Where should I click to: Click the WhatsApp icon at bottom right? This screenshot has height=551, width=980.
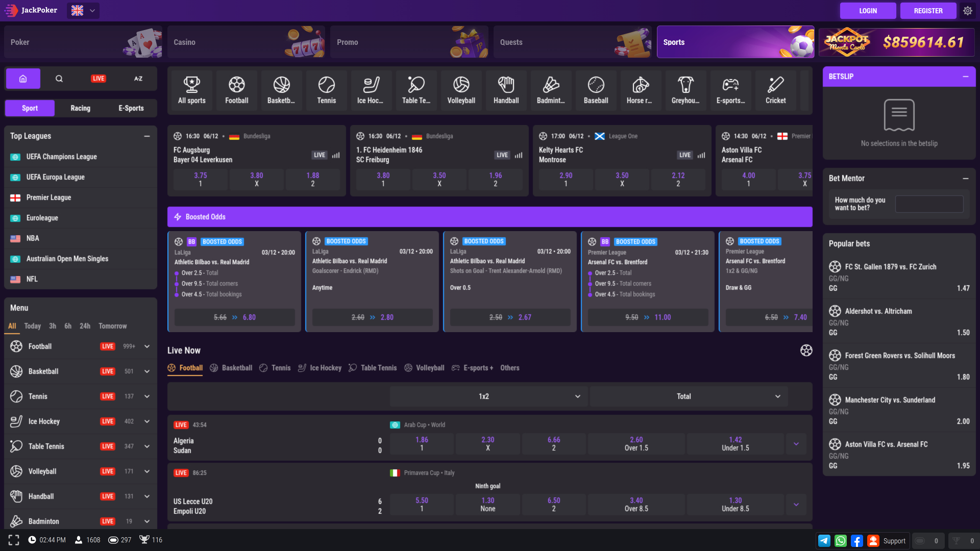point(841,540)
